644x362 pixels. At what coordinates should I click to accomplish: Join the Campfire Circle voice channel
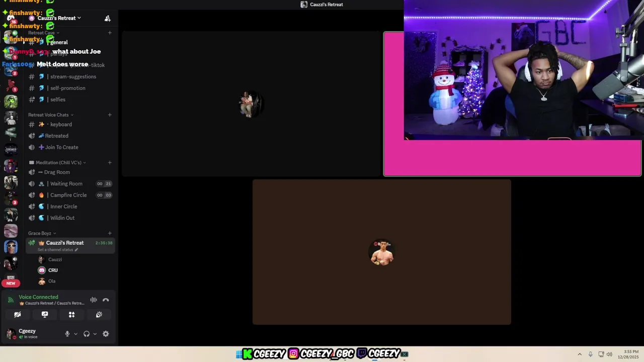tap(69, 195)
